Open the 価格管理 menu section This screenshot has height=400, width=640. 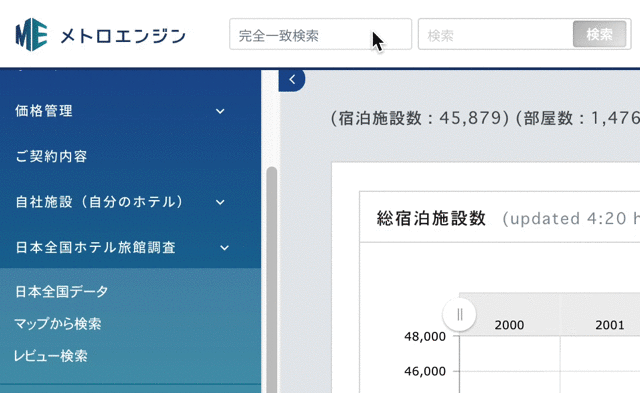coord(44,111)
